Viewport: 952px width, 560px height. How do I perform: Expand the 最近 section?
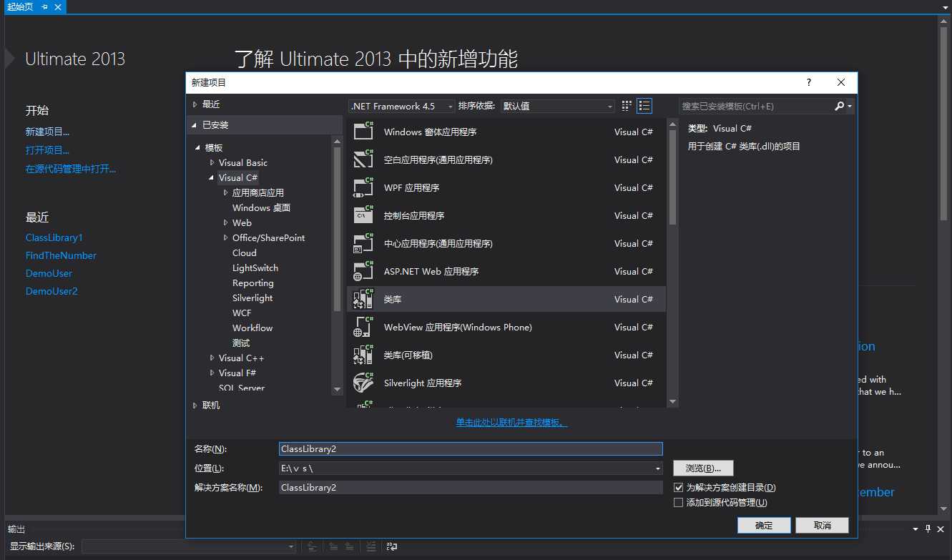pos(195,104)
